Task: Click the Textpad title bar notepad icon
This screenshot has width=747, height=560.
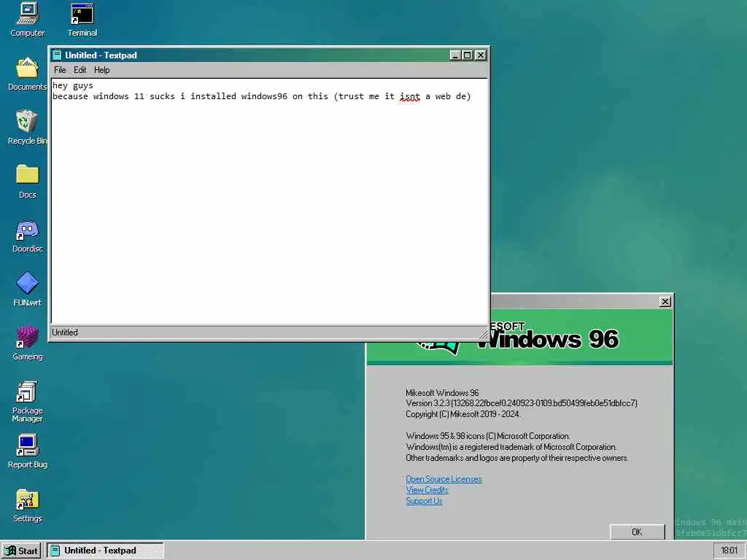Action: coord(57,55)
